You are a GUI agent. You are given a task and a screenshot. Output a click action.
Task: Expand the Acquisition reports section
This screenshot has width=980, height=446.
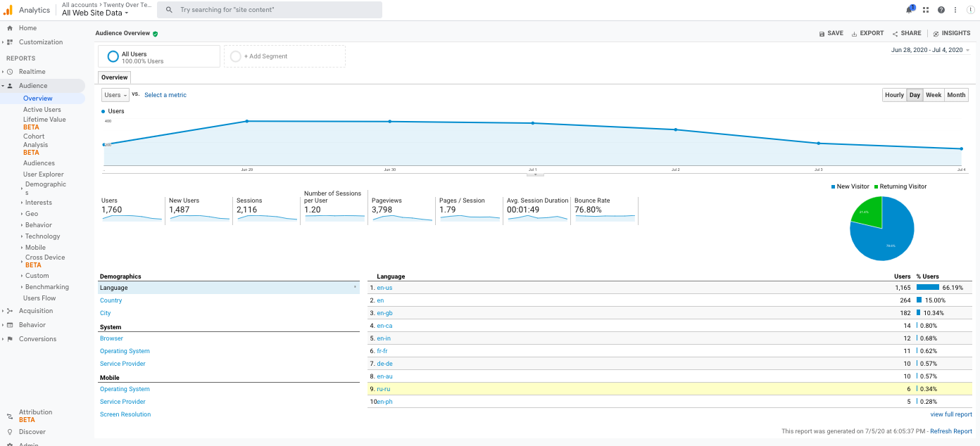point(35,311)
